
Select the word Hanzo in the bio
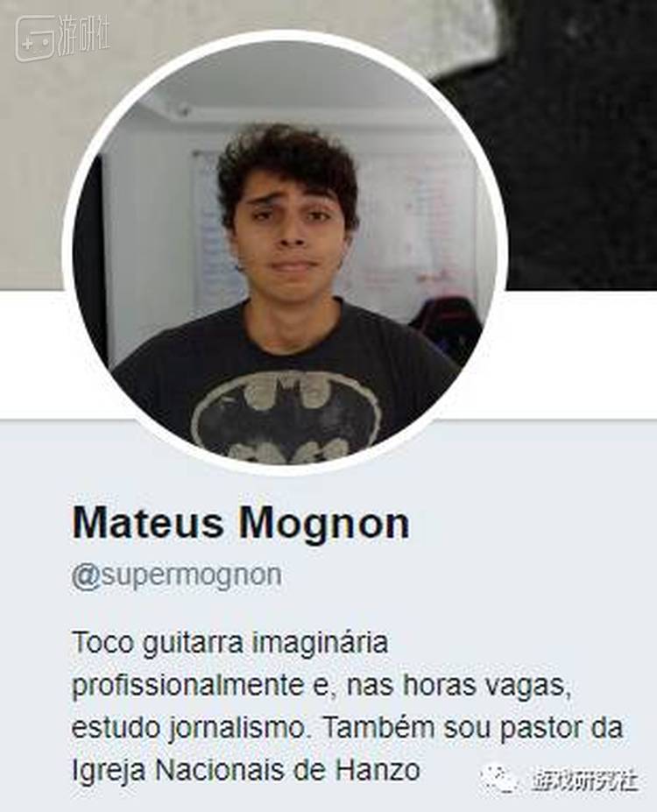click(378, 770)
